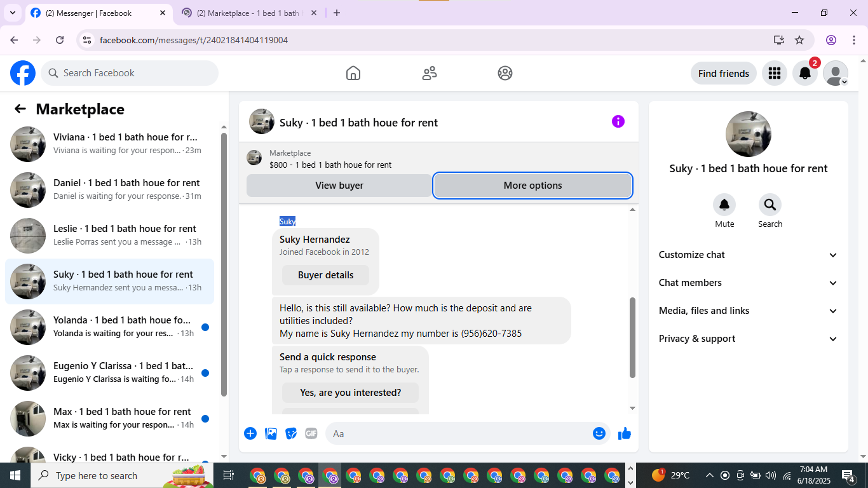Open the Yolanda conversation

(x=110, y=327)
